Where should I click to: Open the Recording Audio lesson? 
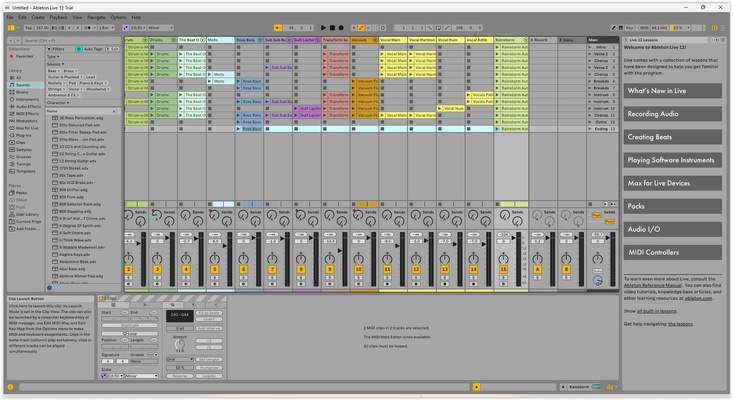(x=672, y=114)
